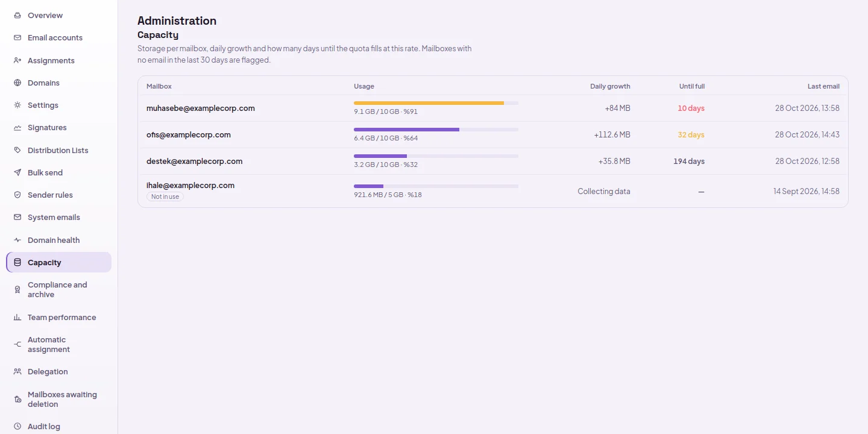
Task: Select the "Until full" column header
Action: pyautogui.click(x=692, y=86)
